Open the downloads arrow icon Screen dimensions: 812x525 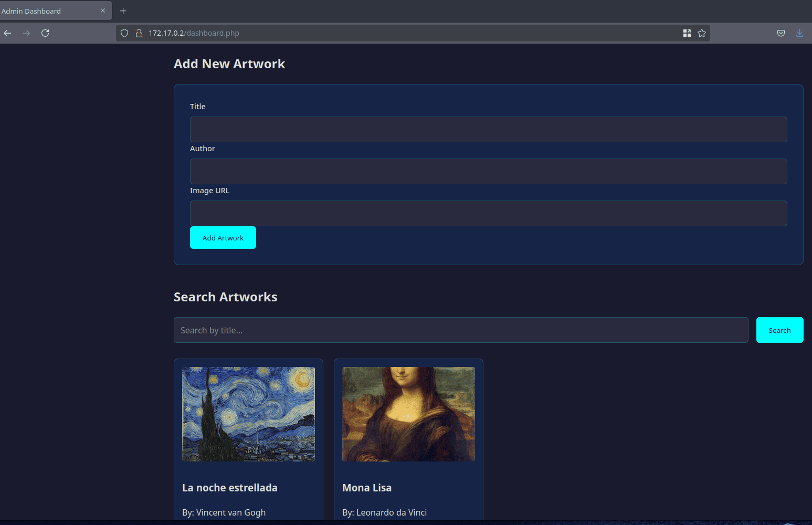coord(799,33)
